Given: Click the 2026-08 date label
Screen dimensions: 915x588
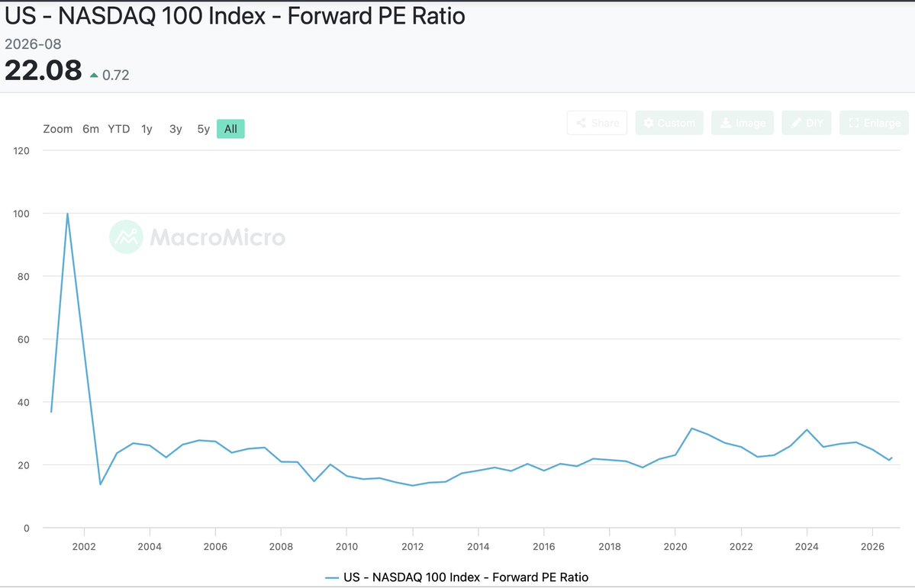Looking at the screenshot, I should 33,43.
